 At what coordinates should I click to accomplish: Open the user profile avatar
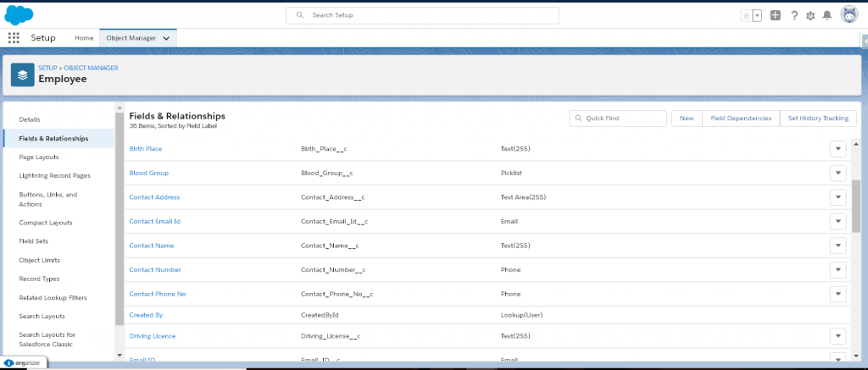click(849, 15)
